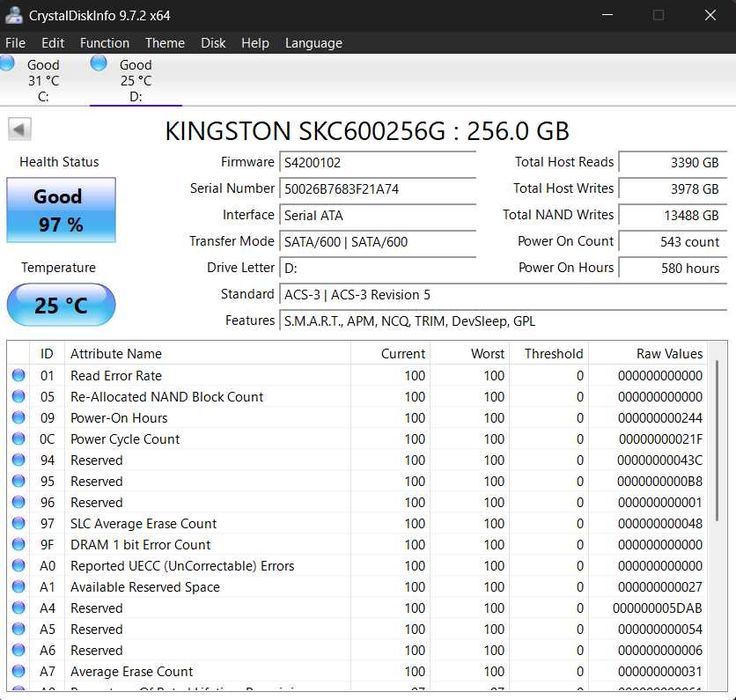
Task: Click the raw value 00000000021F
Action: 660,439
